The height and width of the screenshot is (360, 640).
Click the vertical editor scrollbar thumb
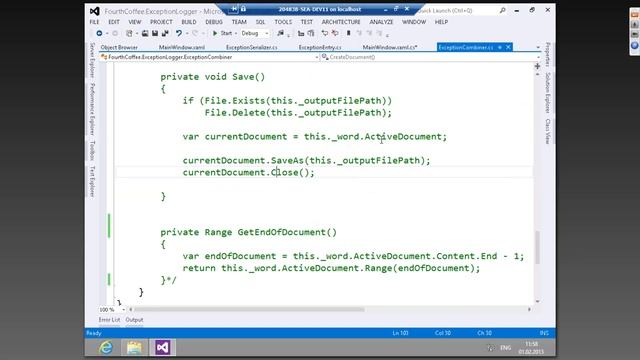click(x=538, y=248)
